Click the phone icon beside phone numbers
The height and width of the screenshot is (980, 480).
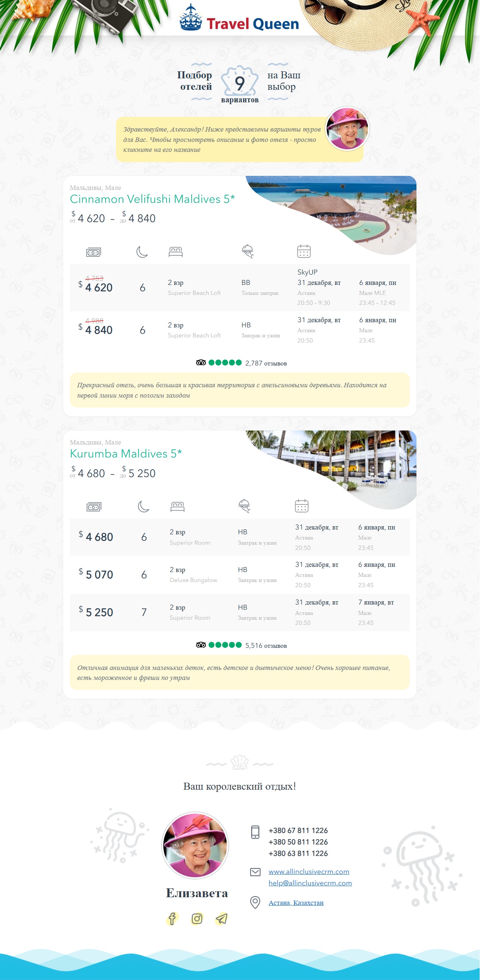tap(255, 832)
